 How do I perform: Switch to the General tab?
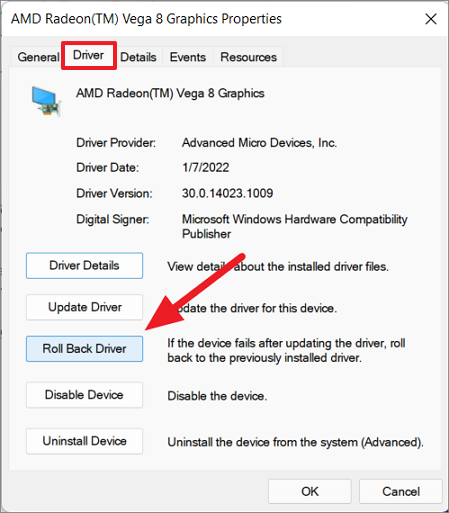coord(38,57)
